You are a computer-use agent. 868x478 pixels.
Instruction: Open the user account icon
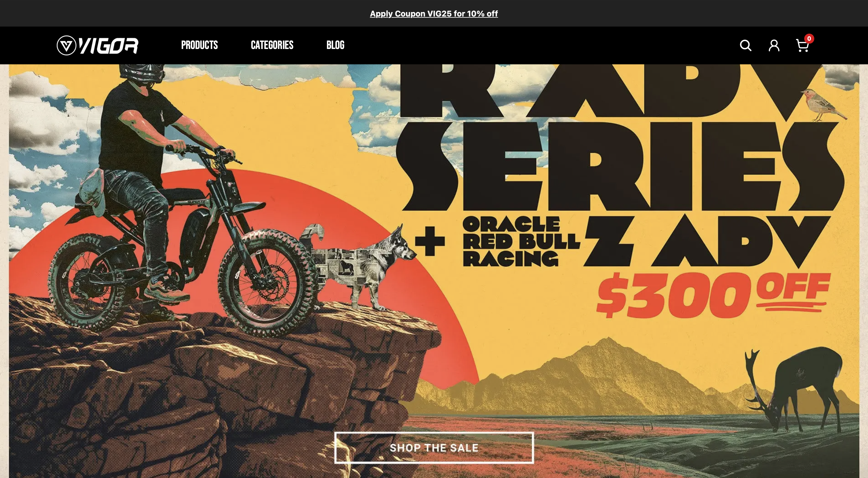coord(774,45)
